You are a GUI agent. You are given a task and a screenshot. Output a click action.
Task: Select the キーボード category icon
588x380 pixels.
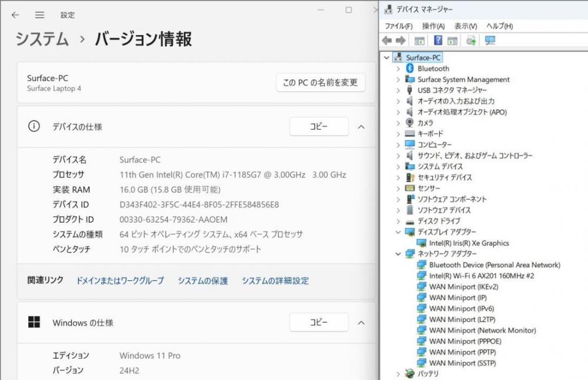tap(410, 133)
